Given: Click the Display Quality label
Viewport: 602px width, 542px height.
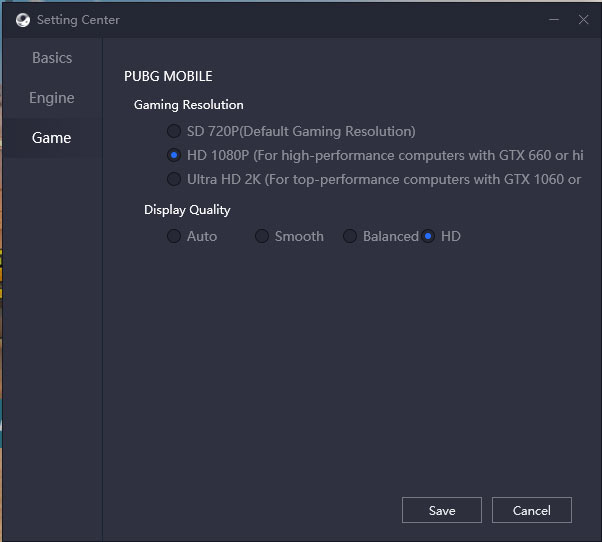Looking at the screenshot, I should click(187, 210).
